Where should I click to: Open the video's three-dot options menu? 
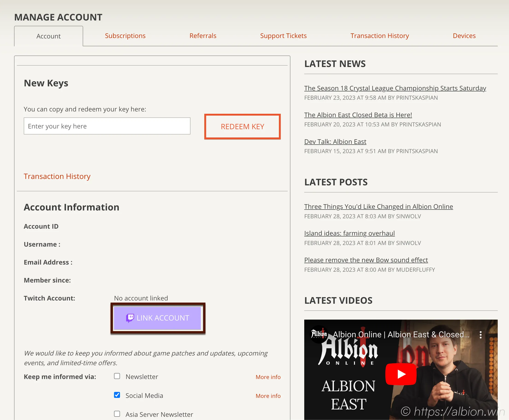coord(480,335)
